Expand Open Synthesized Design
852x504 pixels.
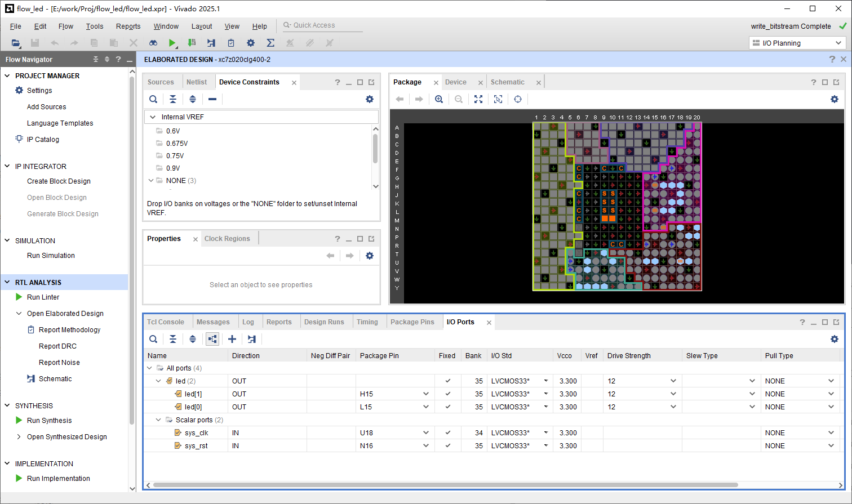(x=19, y=437)
